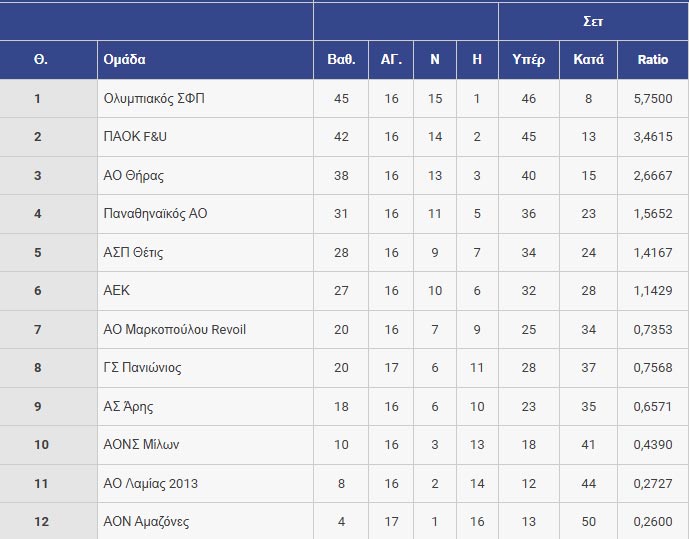Select the ΑΟ Θήρας team name
This screenshot has height=539, width=689.
[134, 176]
